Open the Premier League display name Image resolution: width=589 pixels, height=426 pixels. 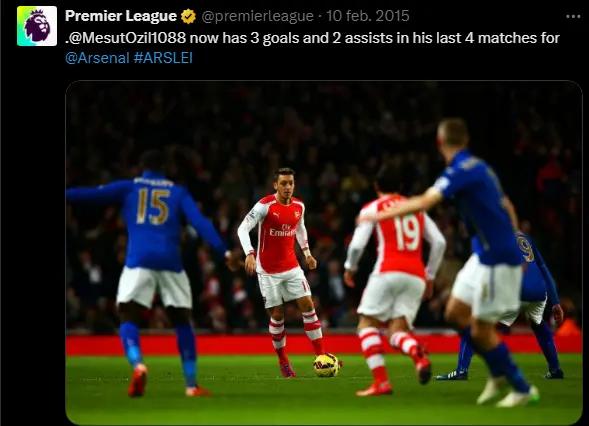121,16
